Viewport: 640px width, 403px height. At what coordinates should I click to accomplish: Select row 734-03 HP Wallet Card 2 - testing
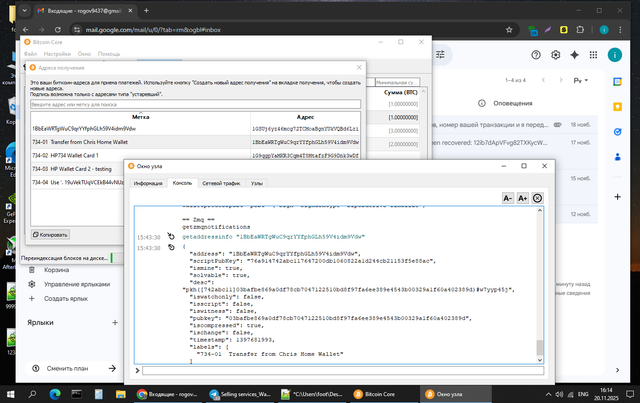coord(78,169)
